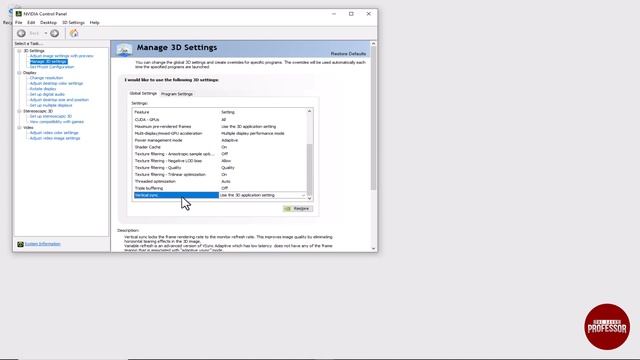
Task: Click the settings list scrollbar thumb
Action: (309, 169)
